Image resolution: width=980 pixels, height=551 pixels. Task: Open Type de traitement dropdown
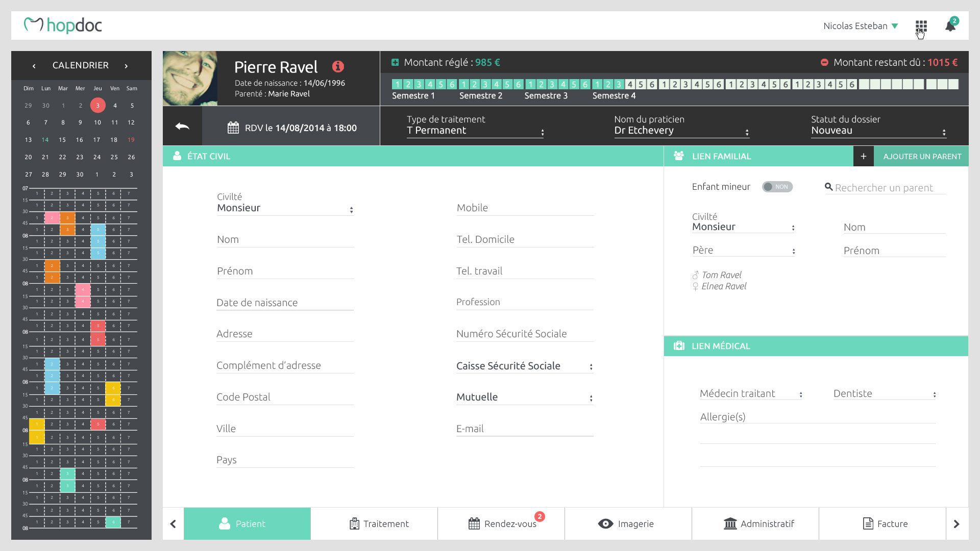click(x=475, y=131)
